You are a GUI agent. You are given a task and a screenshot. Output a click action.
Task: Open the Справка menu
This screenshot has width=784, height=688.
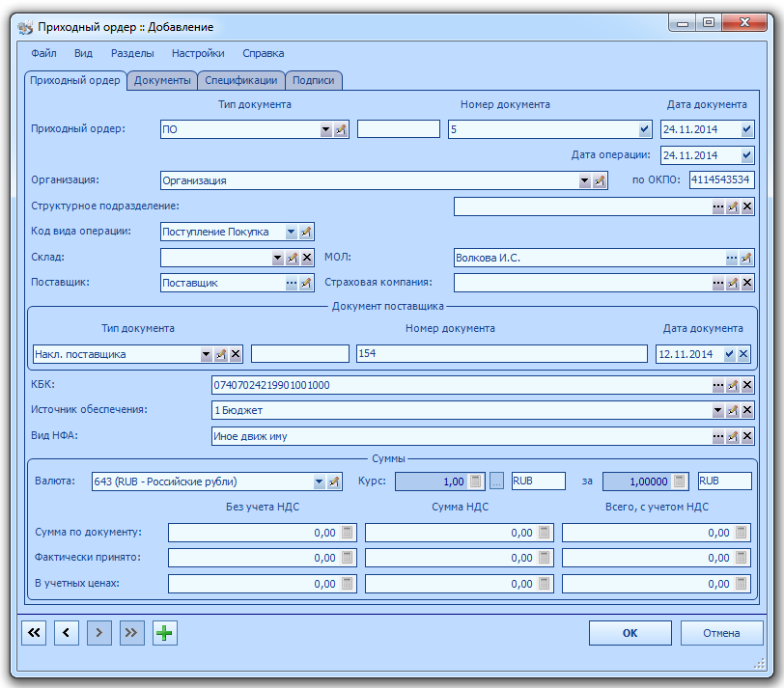pos(264,53)
